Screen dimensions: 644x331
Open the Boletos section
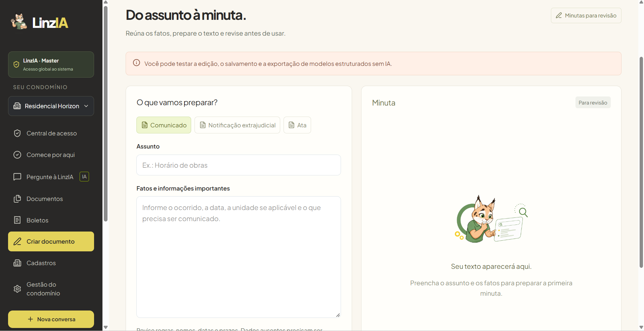[51, 220]
